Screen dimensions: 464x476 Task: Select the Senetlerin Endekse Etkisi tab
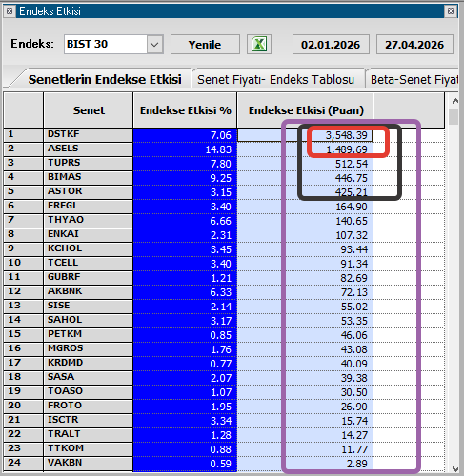pos(105,79)
